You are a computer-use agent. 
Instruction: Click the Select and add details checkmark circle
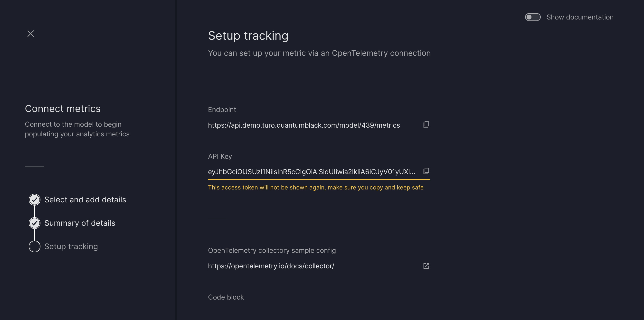click(35, 199)
